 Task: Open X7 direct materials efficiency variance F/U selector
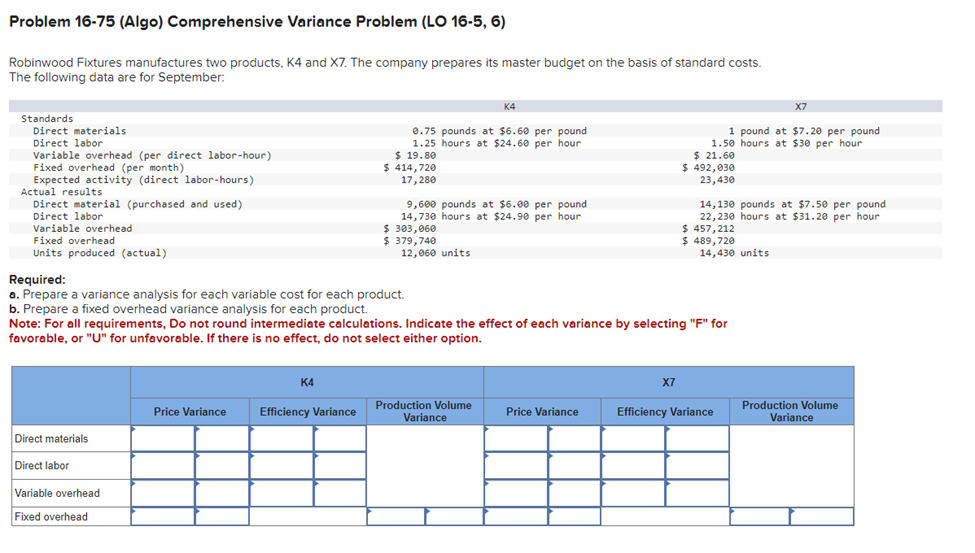coord(697,439)
